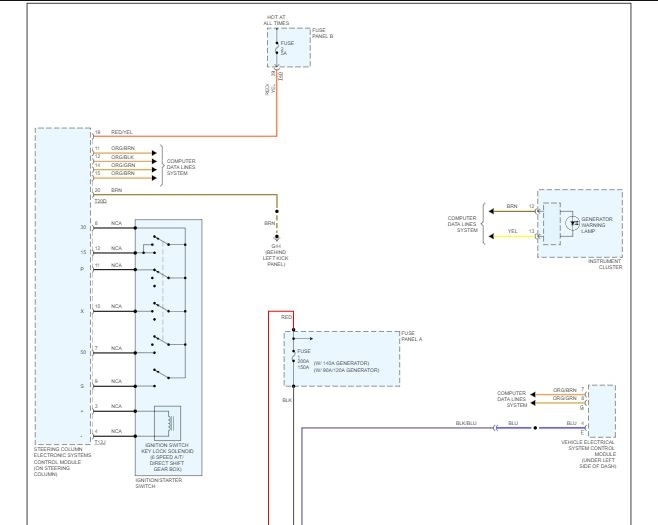The width and height of the screenshot is (658, 525).
Task: Click the 200A/150A fuse symbol in Fuse Panel A
Action: tap(293, 356)
